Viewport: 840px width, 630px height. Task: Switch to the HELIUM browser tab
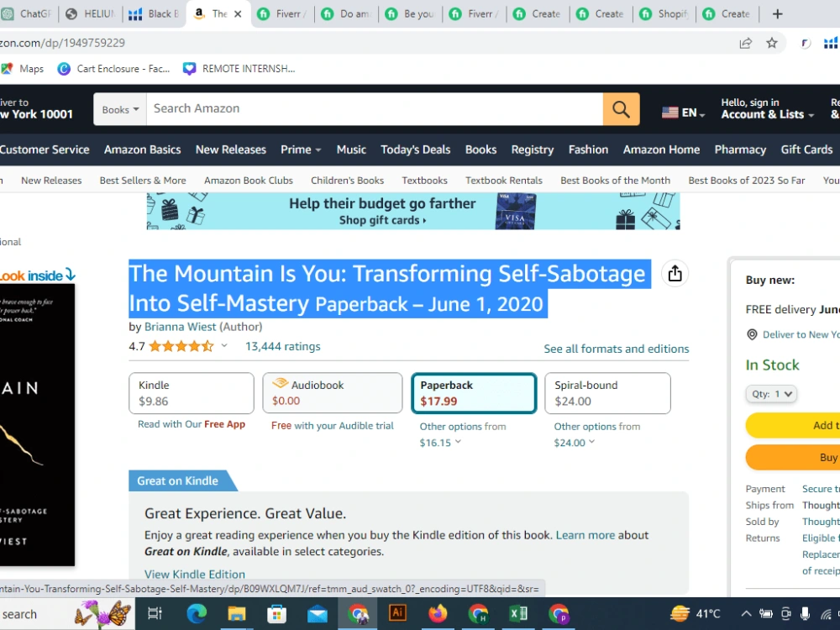(x=91, y=14)
